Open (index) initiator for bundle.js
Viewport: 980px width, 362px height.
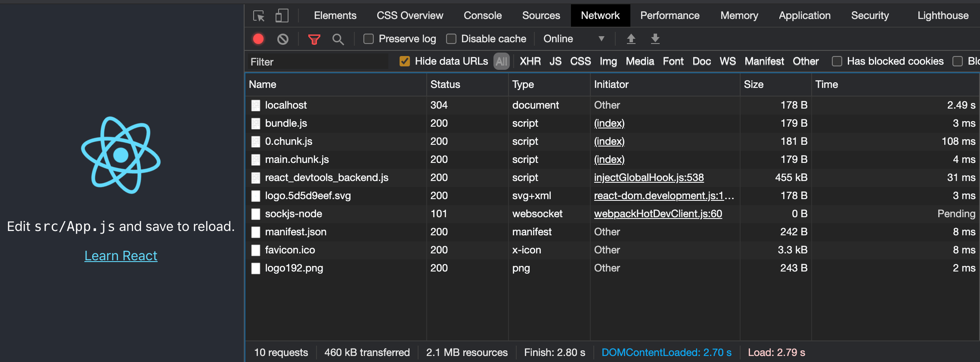pyautogui.click(x=609, y=123)
